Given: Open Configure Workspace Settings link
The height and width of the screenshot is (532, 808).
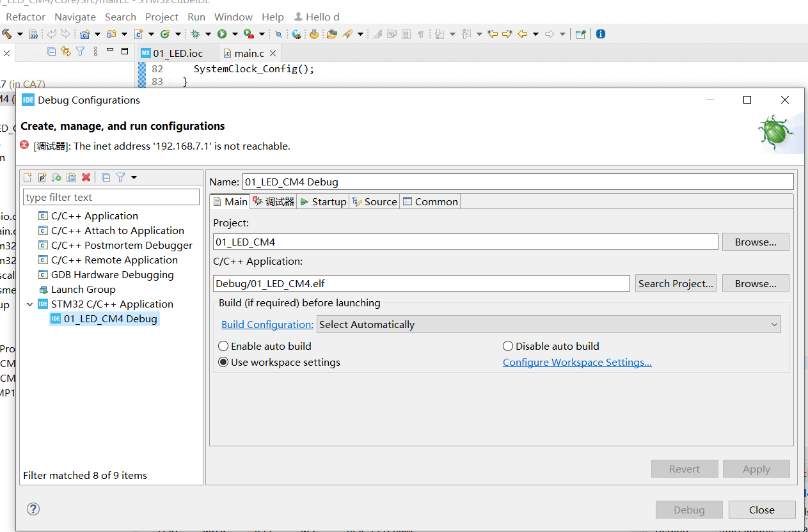Looking at the screenshot, I should tap(577, 362).
